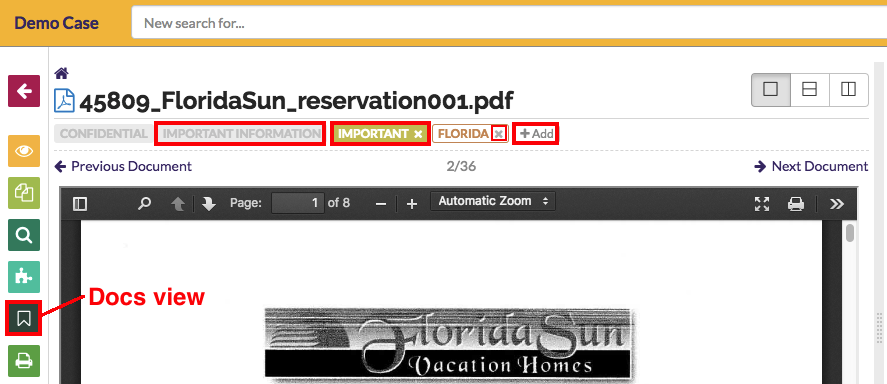Click the PDF page number field
This screenshot has width=887, height=384.
[x=298, y=203]
